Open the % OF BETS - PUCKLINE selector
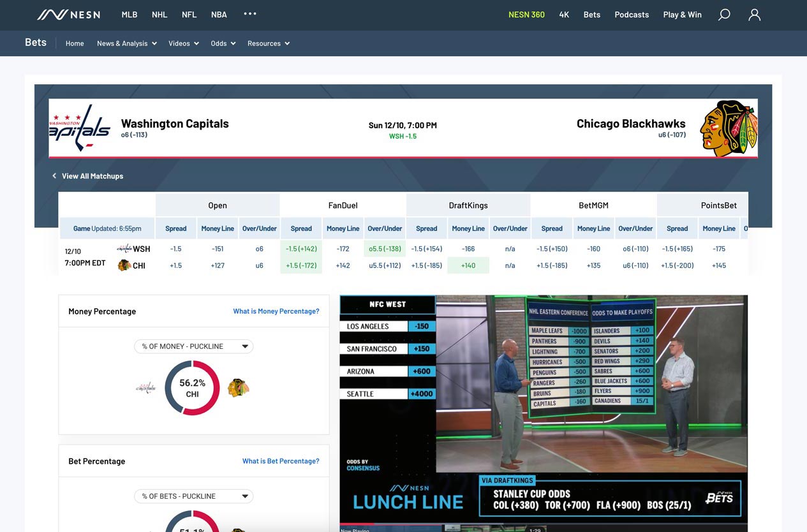807x532 pixels. pyautogui.click(x=193, y=496)
